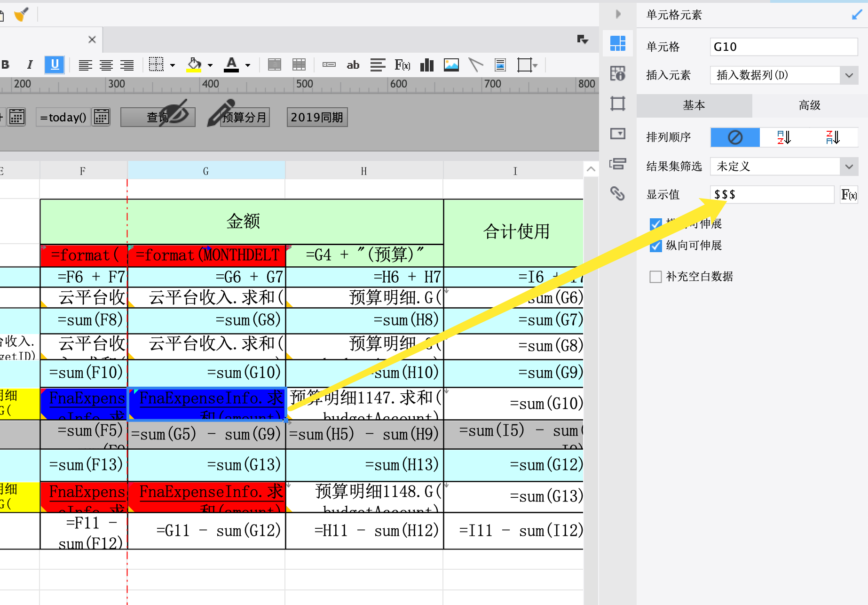Toggle underline formatting
Viewport: 868px width, 605px height.
click(x=55, y=64)
